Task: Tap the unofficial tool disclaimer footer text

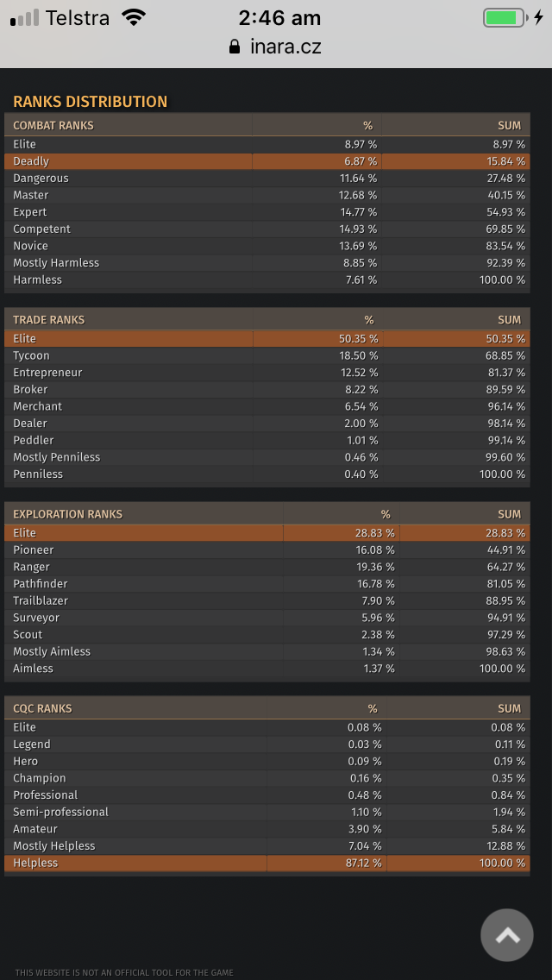Action: (x=124, y=972)
